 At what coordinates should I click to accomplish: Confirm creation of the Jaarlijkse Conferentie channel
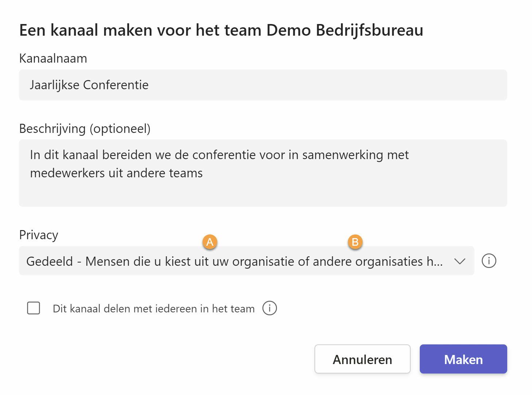click(463, 359)
